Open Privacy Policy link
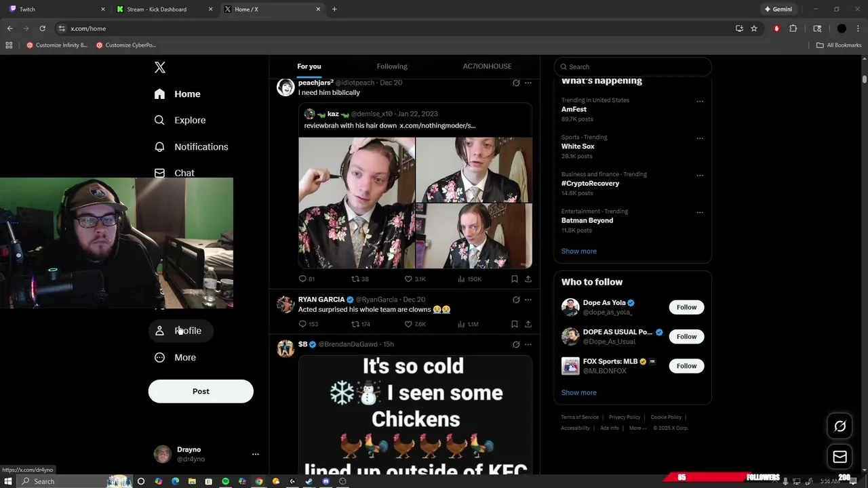Screen dimensions: 868x488 625,418
